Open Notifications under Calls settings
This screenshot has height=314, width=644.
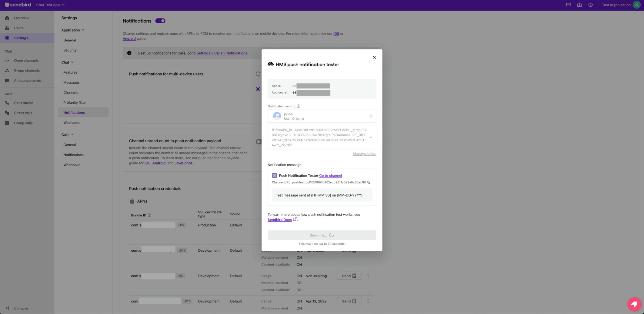click(x=73, y=155)
